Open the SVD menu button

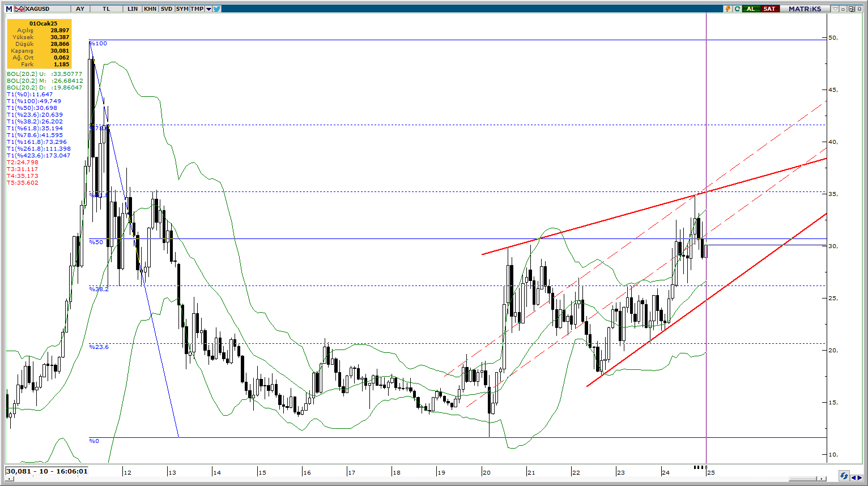[x=166, y=9]
